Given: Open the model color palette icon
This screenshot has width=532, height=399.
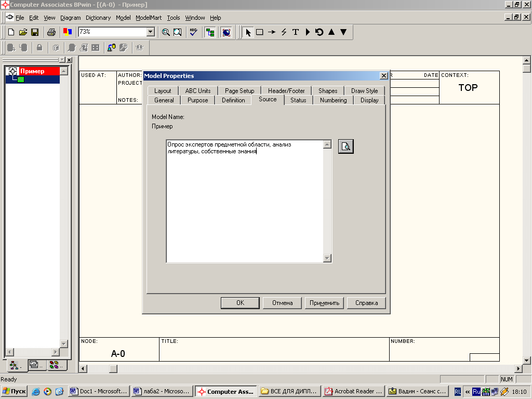Looking at the screenshot, I should tap(67, 32).
